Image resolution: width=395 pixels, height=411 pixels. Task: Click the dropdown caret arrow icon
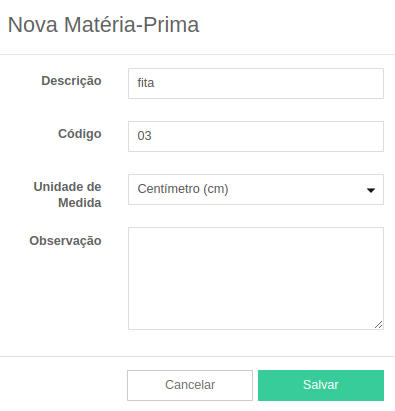point(371,190)
